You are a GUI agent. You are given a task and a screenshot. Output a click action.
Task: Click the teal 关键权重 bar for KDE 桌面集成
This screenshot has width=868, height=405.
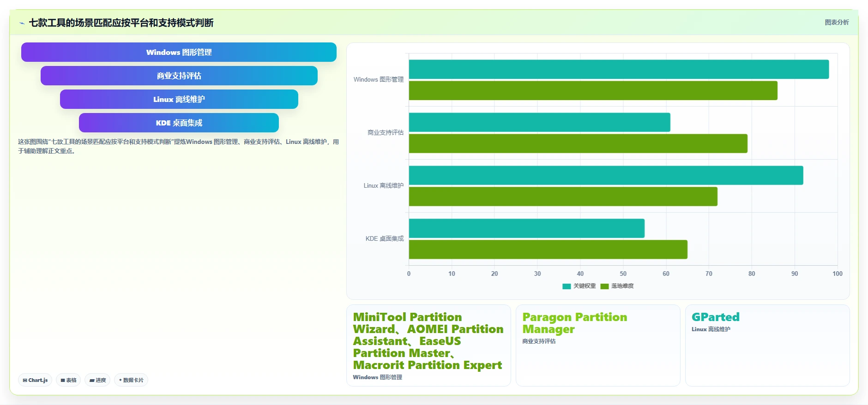click(526, 228)
